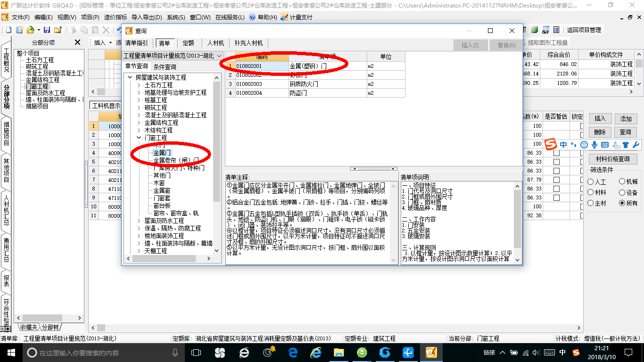Expand 桩基工程 in the 查询 dialog tree
Viewport: 644px width, 362px height.
pos(139,100)
